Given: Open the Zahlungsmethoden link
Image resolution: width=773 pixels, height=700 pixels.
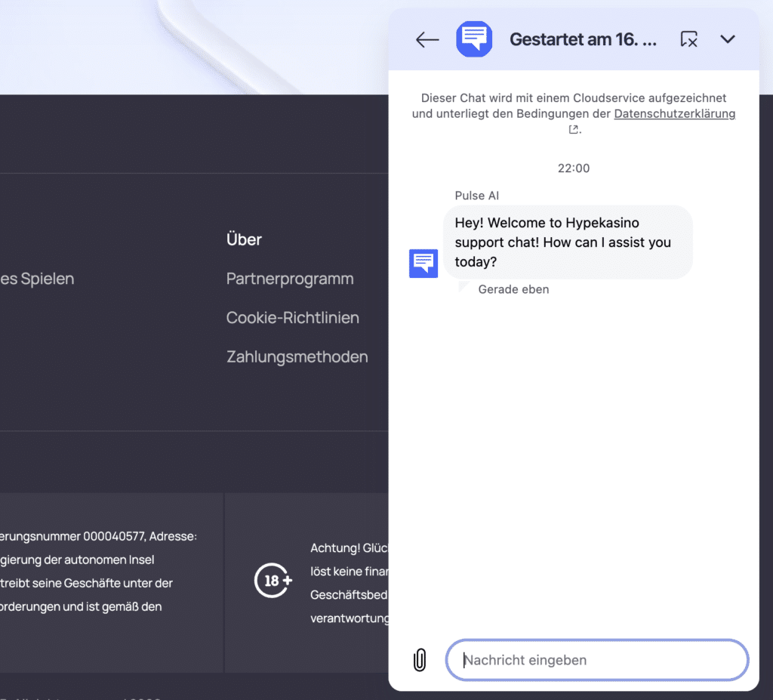Looking at the screenshot, I should [x=297, y=356].
